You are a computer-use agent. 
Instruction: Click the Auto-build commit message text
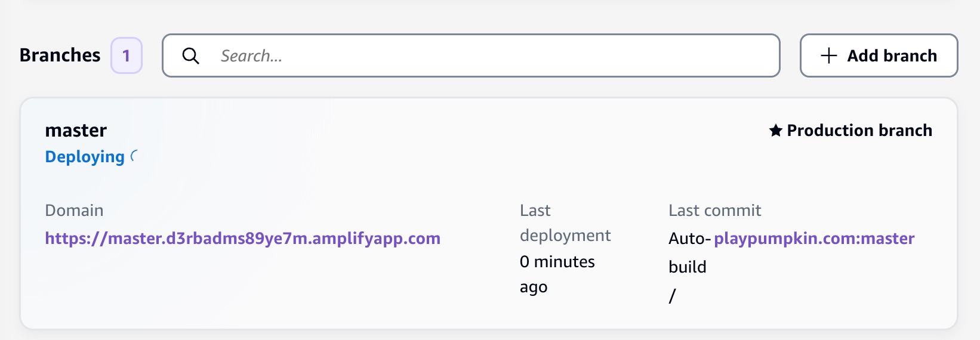coord(689,252)
